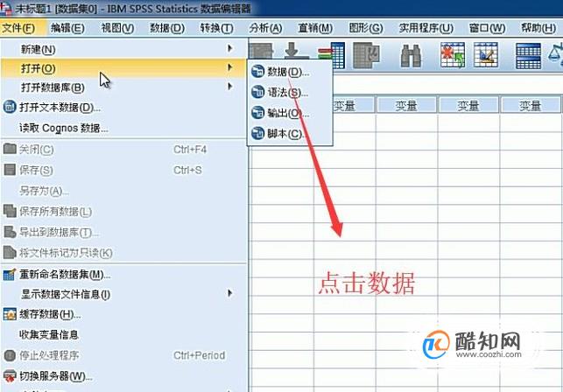
Task: Click 停止处理程序 menu entry
Action: click(123, 356)
